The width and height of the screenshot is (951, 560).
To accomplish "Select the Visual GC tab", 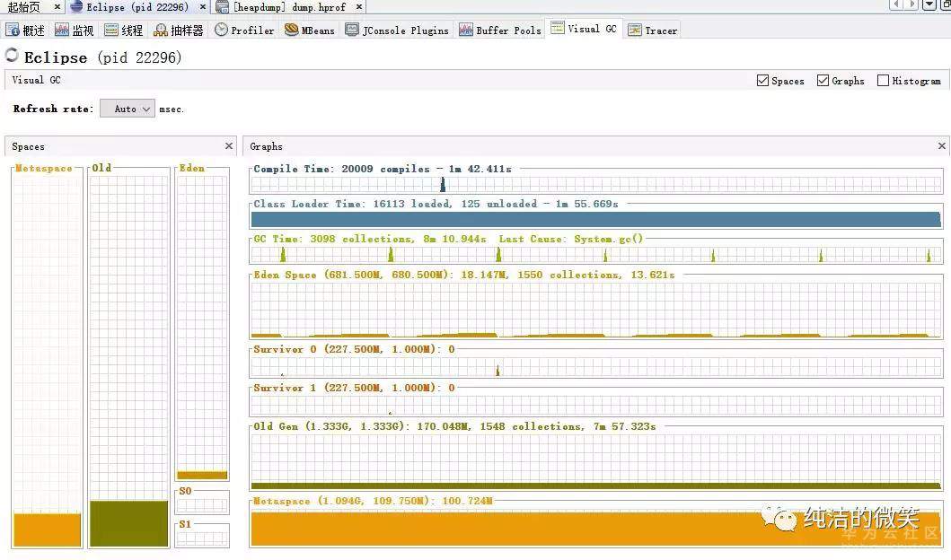I will pos(585,29).
